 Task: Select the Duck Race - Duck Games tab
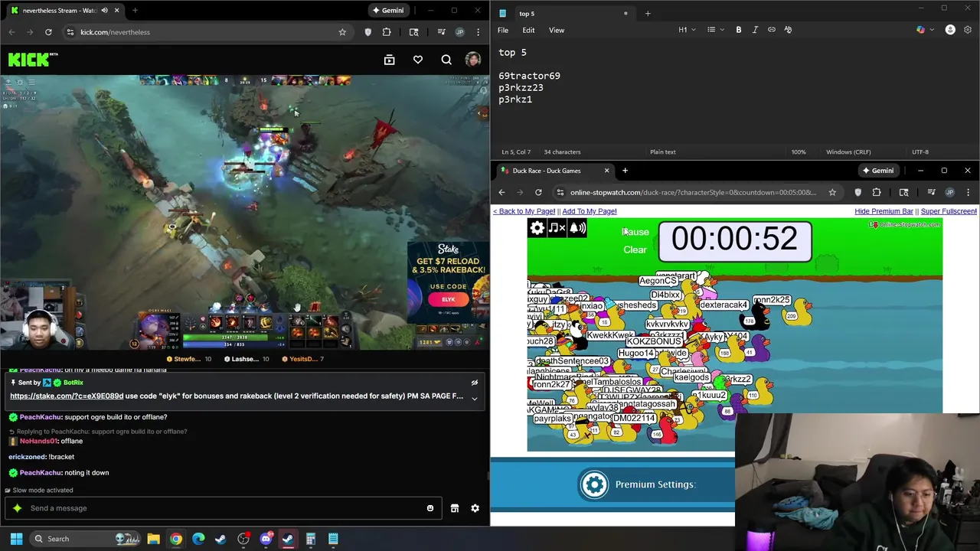[x=554, y=171]
